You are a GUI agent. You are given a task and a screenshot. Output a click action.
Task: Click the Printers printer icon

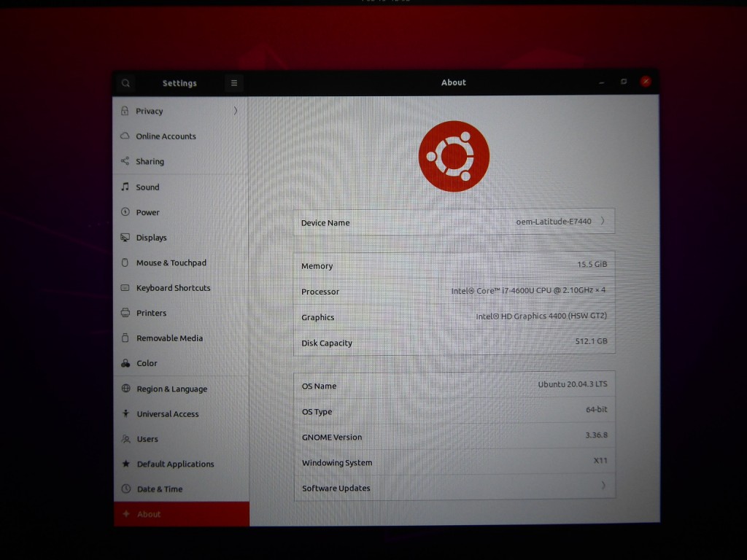125,312
